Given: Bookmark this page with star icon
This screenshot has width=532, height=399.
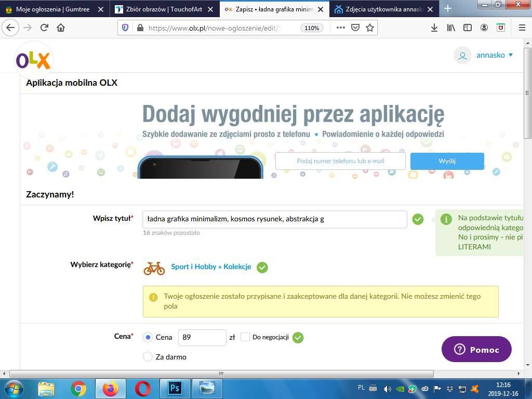Looking at the screenshot, I should pos(370,28).
